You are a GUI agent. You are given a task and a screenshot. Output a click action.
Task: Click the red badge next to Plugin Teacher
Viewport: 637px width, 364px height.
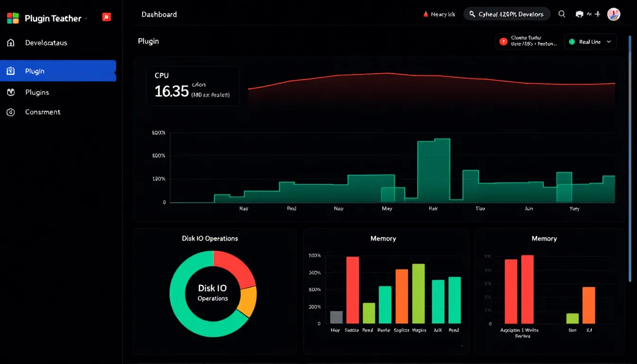(x=106, y=17)
